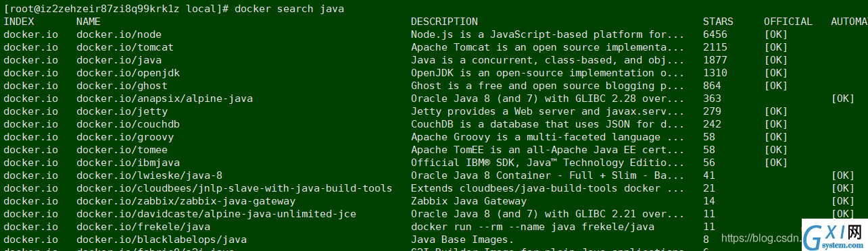
Task: Click the docker.io/groovy image name
Action: (125, 137)
